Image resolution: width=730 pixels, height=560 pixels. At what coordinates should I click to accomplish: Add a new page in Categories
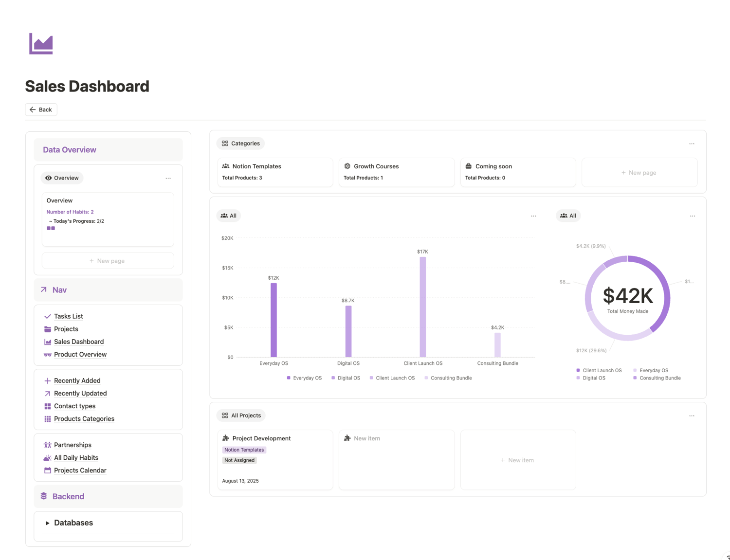click(639, 172)
